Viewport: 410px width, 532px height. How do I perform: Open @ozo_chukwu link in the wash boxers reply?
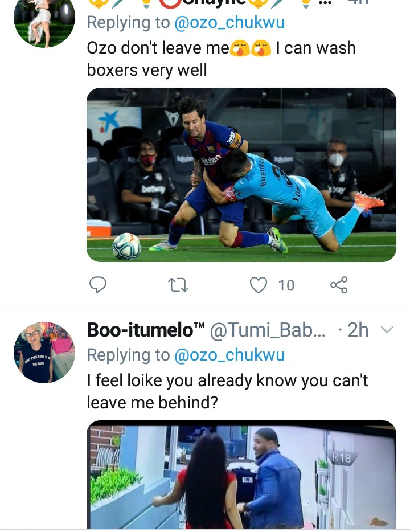point(229,22)
